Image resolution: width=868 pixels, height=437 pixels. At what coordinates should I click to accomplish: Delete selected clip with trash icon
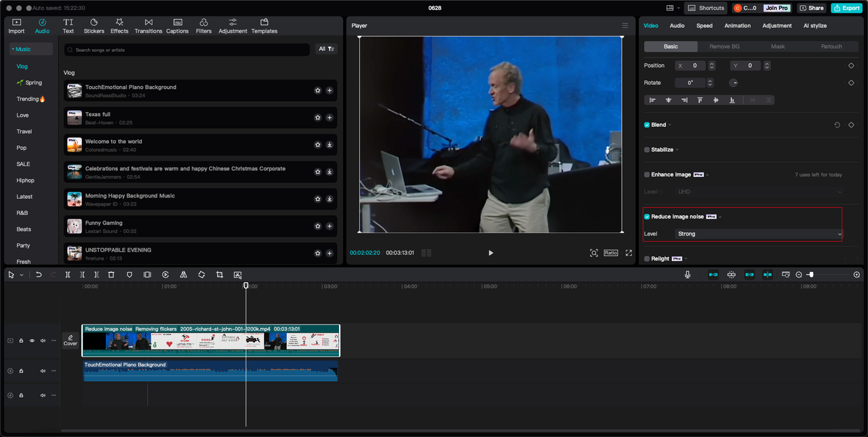pyautogui.click(x=111, y=275)
